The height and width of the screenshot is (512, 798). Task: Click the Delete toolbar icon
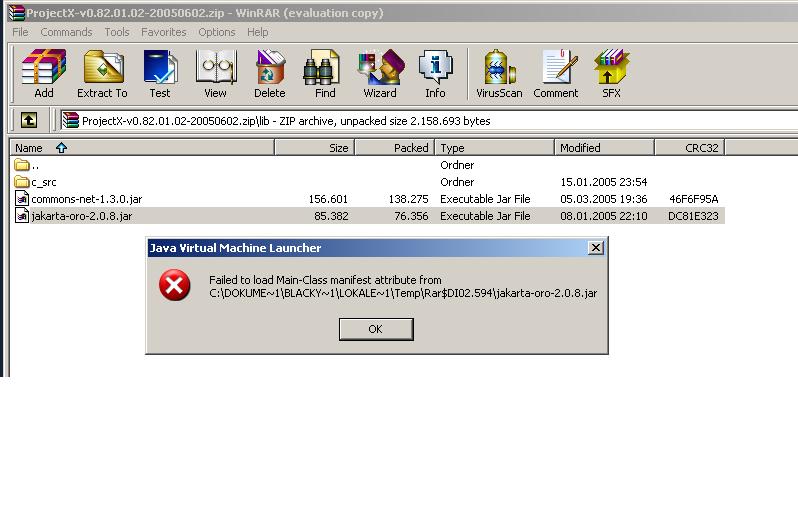[x=270, y=74]
